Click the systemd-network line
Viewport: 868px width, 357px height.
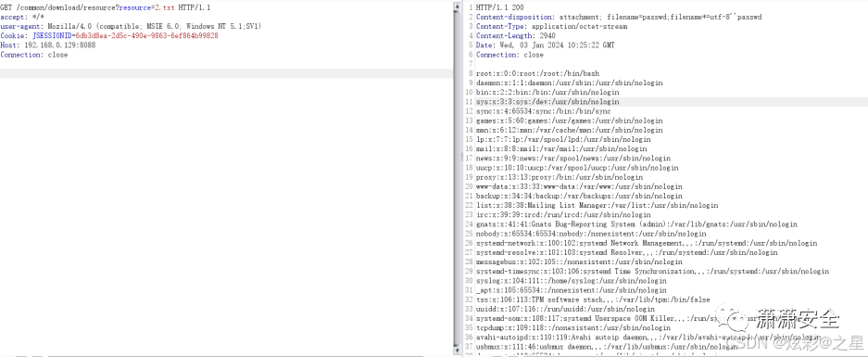(x=647, y=243)
